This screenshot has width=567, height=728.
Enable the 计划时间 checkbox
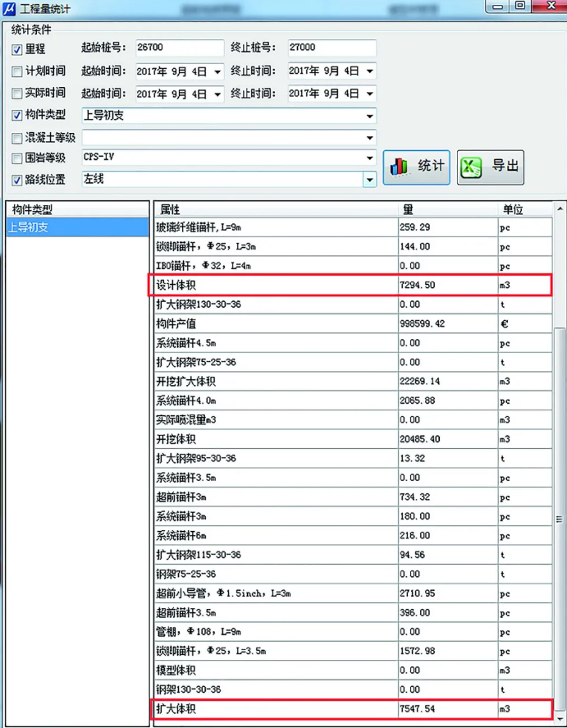coord(16,71)
